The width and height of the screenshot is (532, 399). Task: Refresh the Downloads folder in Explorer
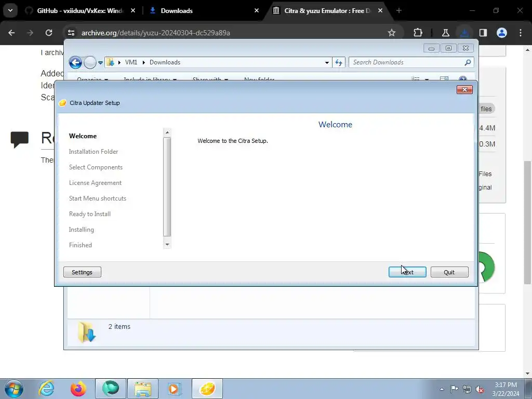(x=339, y=62)
